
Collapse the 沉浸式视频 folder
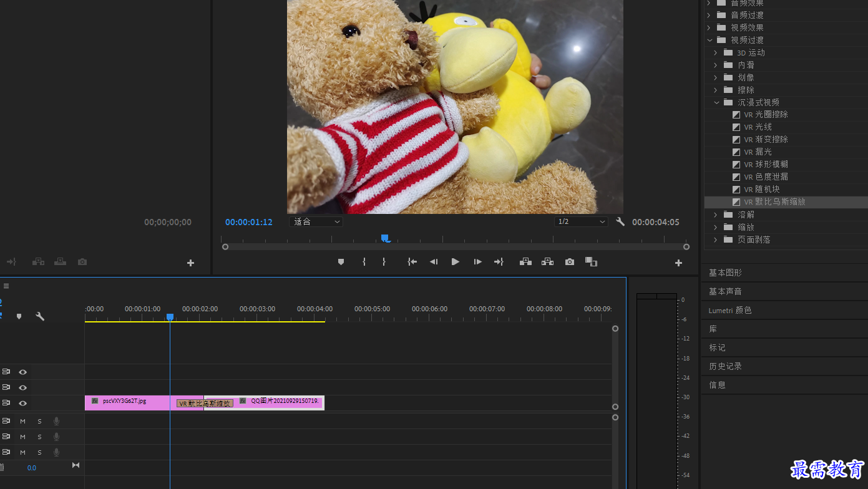coord(716,102)
